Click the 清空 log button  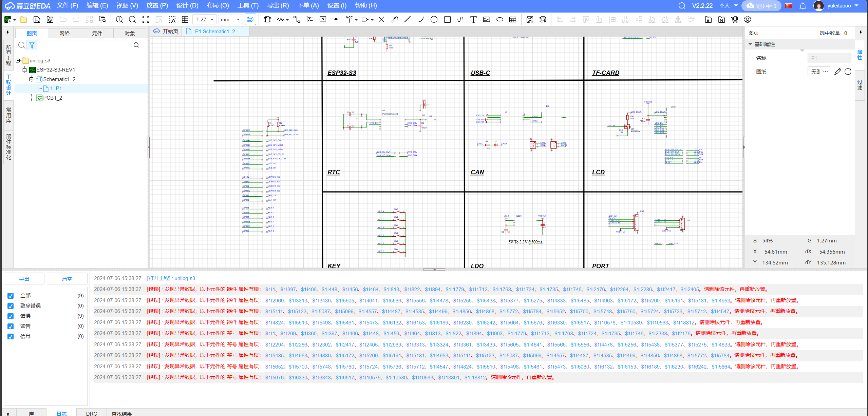(67, 279)
